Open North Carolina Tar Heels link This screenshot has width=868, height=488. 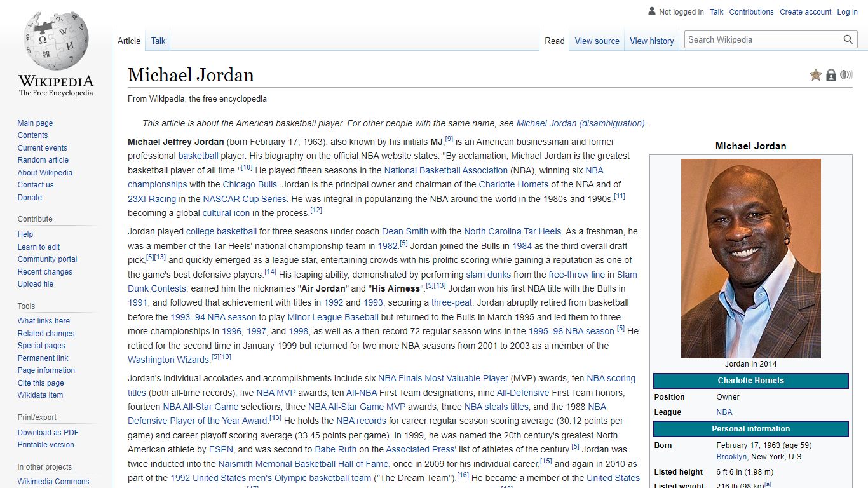pos(513,231)
